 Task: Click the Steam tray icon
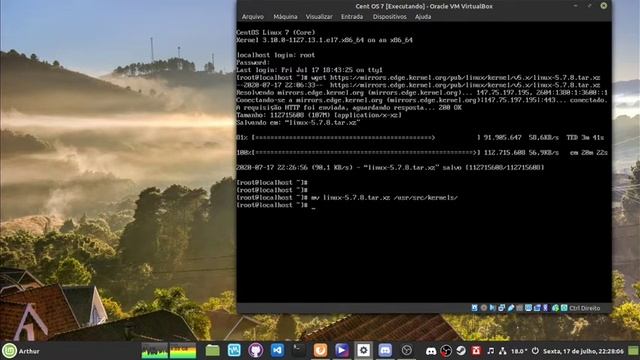coord(461,351)
